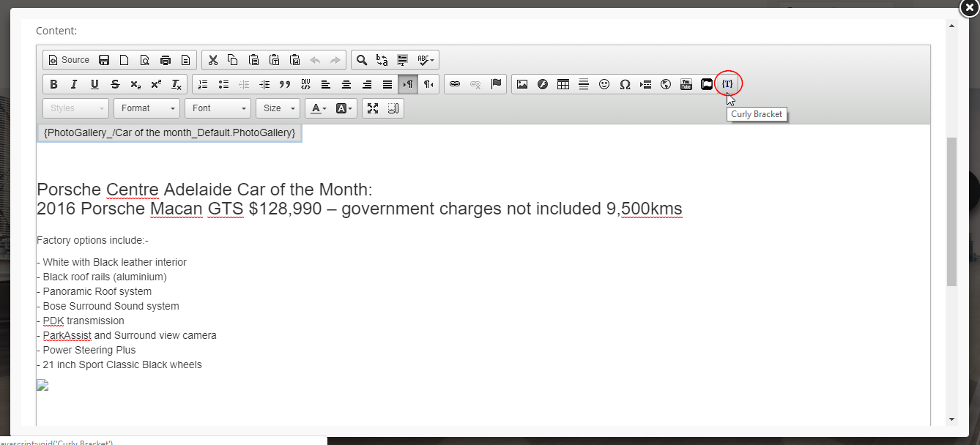Select the PhotoGallery placeholder tag
Screen dimensions: 980x445
(169, 132)
